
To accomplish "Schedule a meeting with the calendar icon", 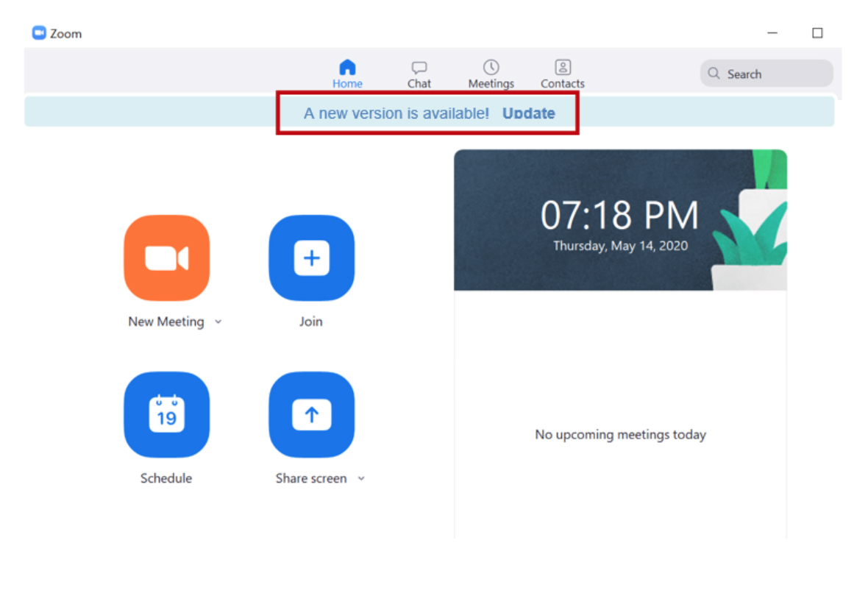I will (x=166, y=415).
